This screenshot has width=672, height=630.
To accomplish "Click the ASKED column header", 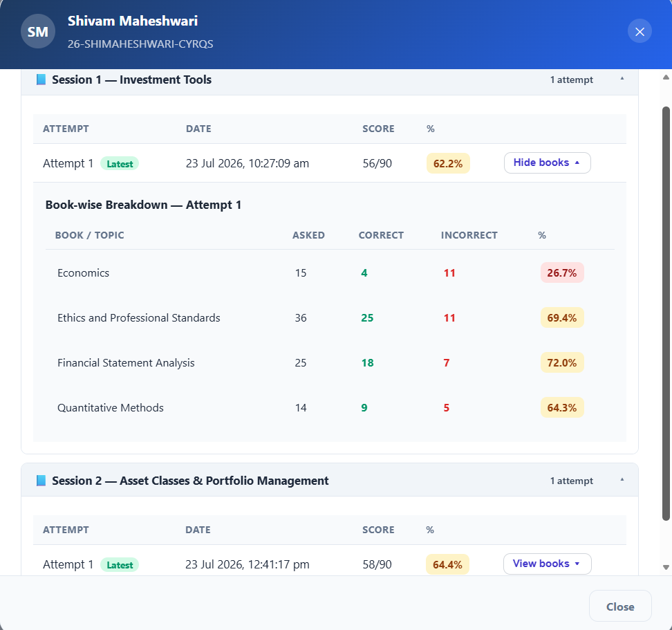I will (x=308, y=235).
